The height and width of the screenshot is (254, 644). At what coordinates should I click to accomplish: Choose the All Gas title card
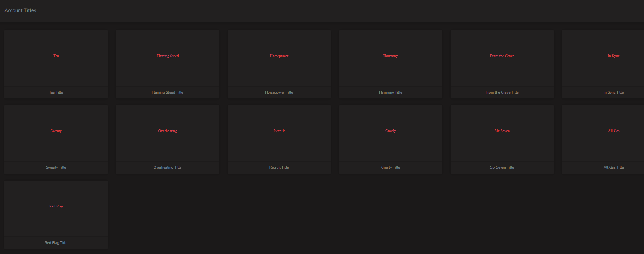[603, 139]
